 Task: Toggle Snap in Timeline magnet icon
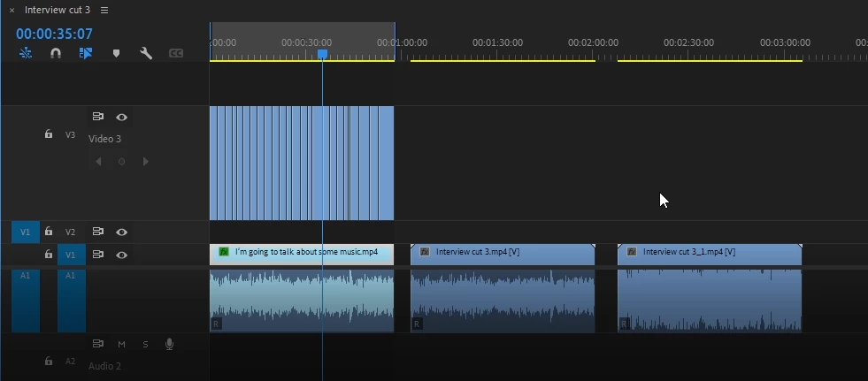(56, 53)
